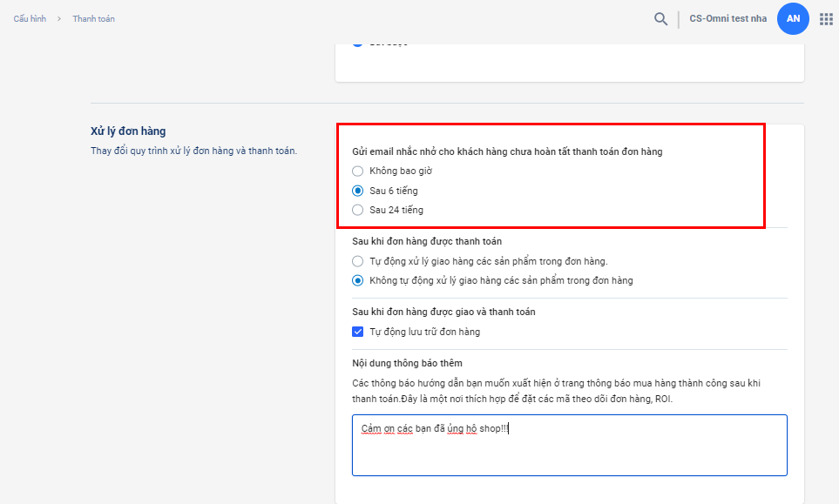Click the Xử lý đơn hàng section heading
This screenshot has height=504, width=839.
click(x=128, y=131)
